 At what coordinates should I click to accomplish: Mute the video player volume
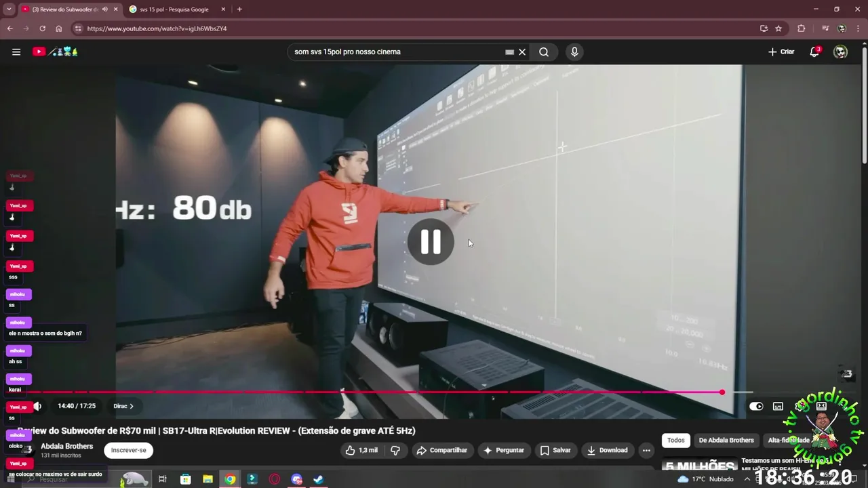tap(38, 406)
